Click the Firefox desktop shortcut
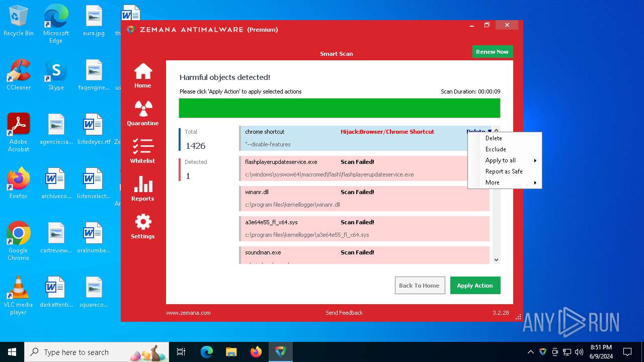This screenshot has height=362, width=644. (19, 184)
